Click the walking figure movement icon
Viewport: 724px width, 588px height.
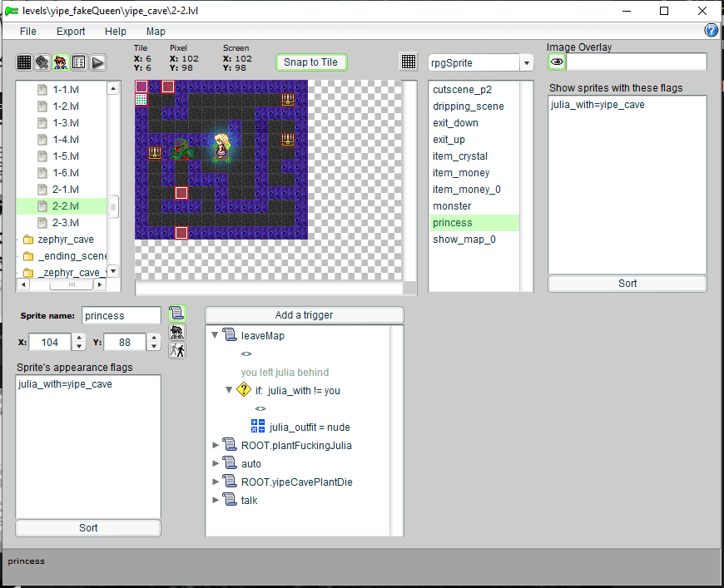point(176,350)
